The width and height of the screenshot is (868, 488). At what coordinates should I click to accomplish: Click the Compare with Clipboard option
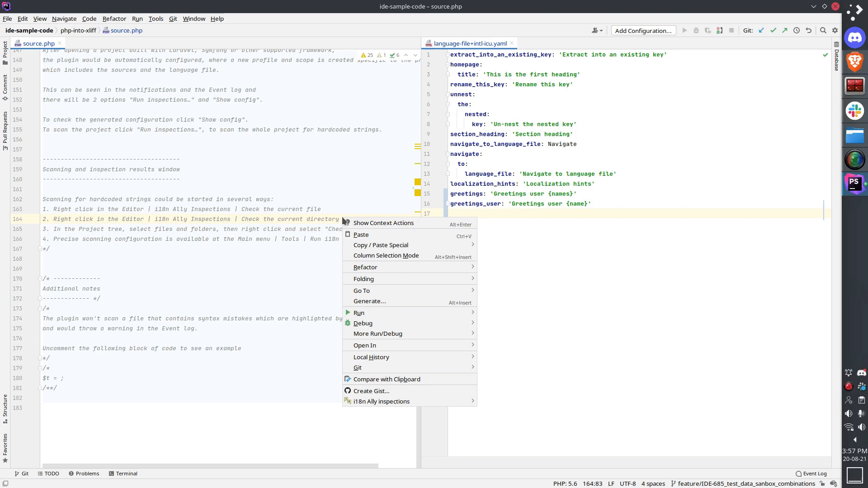coord(387,379)
